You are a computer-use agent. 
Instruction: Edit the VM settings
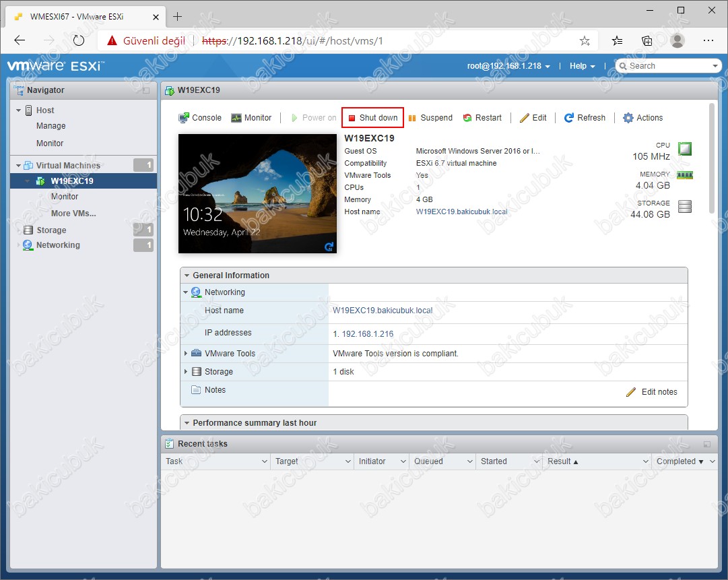coord(533,118)
